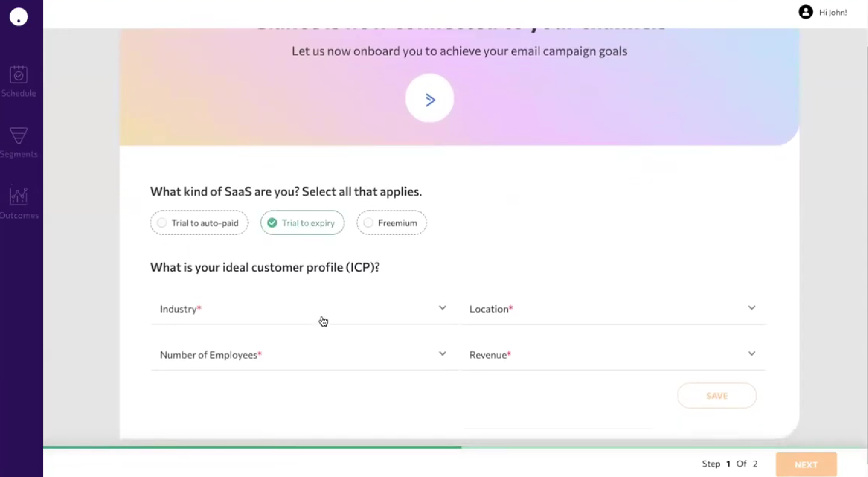Click the SAVE button
The image size is (868, 477).
coord(717,396)
